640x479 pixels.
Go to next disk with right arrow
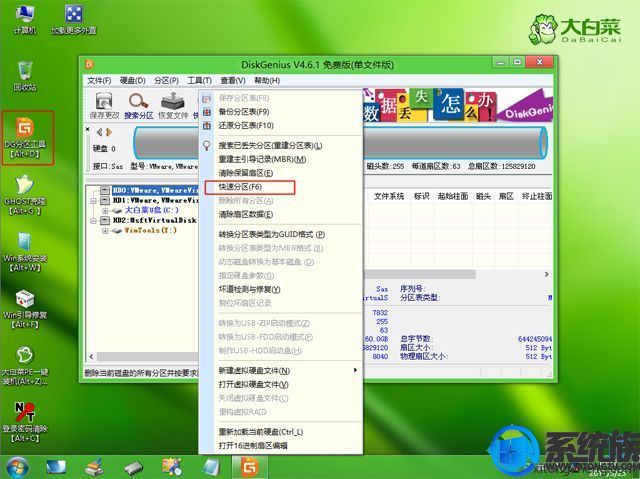pyautogui.click(x=109, y=132)
